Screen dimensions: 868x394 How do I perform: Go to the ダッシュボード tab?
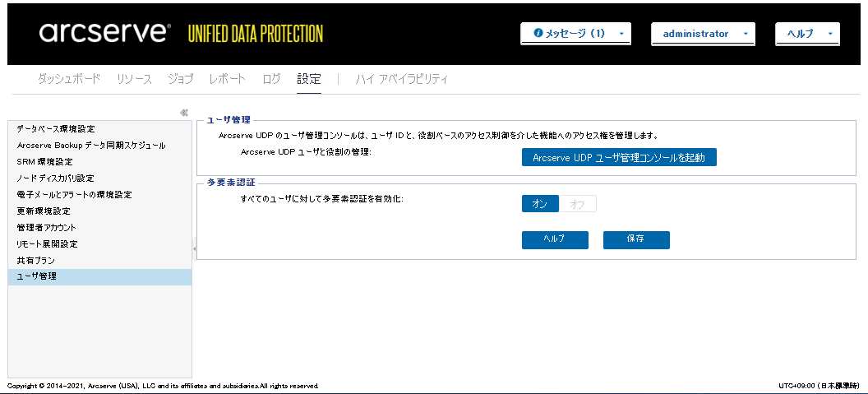(69, 79)
